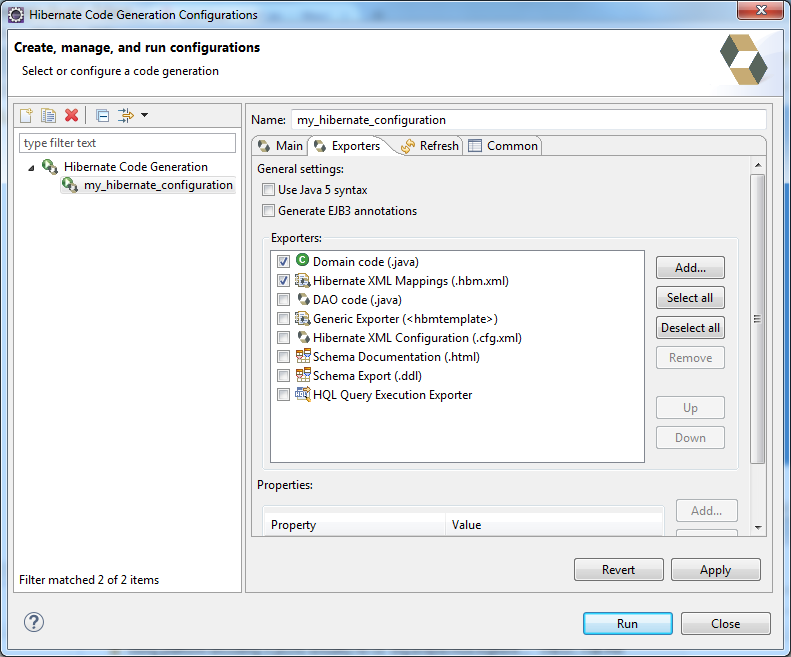Click the Remove exporter button
Screen dimensions: 791x657
click(x=690, y=358)
